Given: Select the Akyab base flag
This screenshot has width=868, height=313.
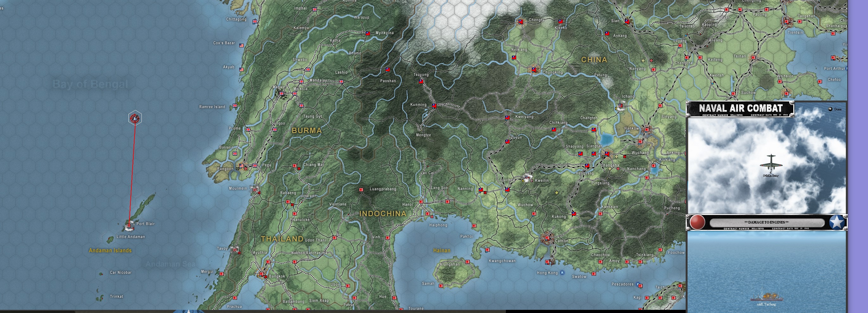Looking at the screenshot, I should pos(241,70).
